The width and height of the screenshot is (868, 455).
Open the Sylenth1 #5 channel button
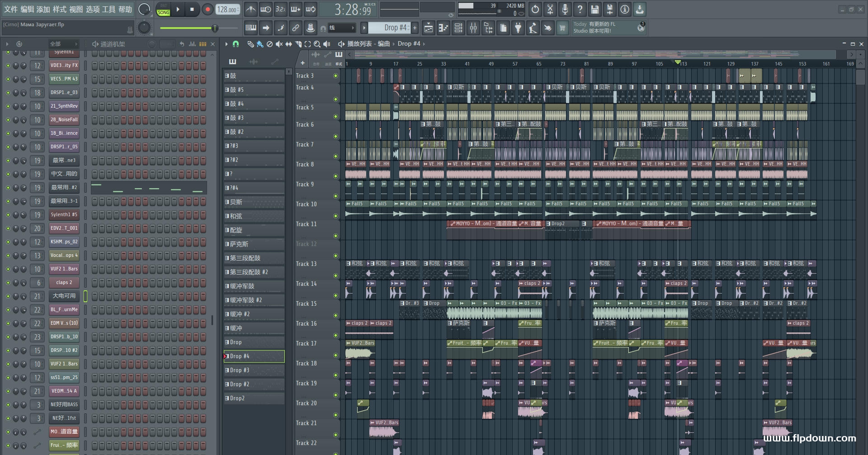64,215
